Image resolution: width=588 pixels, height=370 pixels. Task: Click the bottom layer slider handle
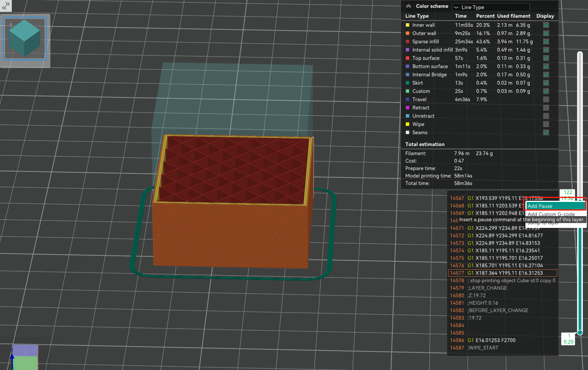click(580, 333)
